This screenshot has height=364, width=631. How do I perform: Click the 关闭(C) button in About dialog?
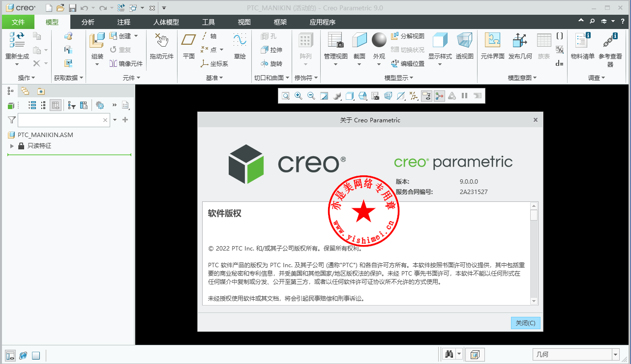[x=526, y=323]
